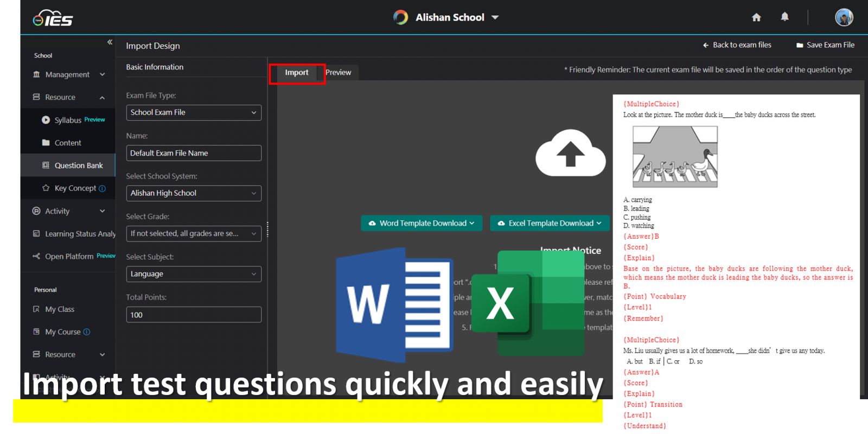868x434 pixels.
Task: Open Syllabus in sidebar
Action: pos(68,120)
